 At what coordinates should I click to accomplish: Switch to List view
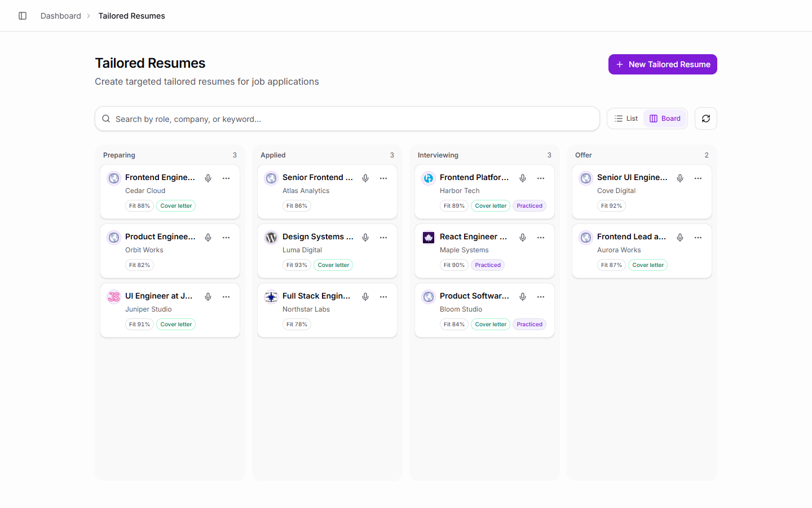[626, 119]
